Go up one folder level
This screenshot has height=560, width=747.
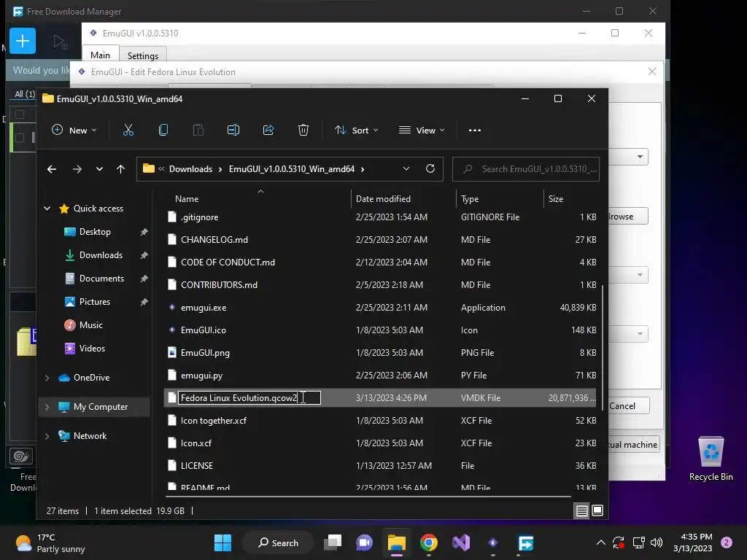click(x=120, y=169)
